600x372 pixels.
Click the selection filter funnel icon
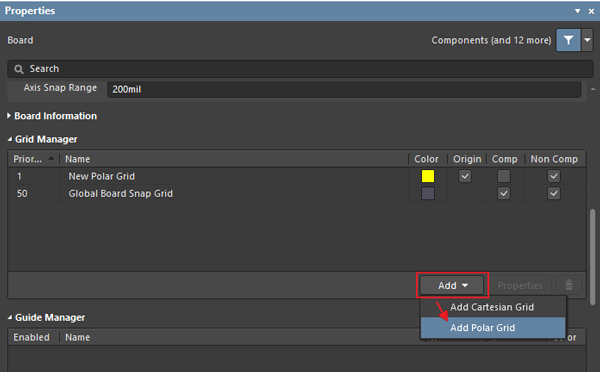coord(569,40)
